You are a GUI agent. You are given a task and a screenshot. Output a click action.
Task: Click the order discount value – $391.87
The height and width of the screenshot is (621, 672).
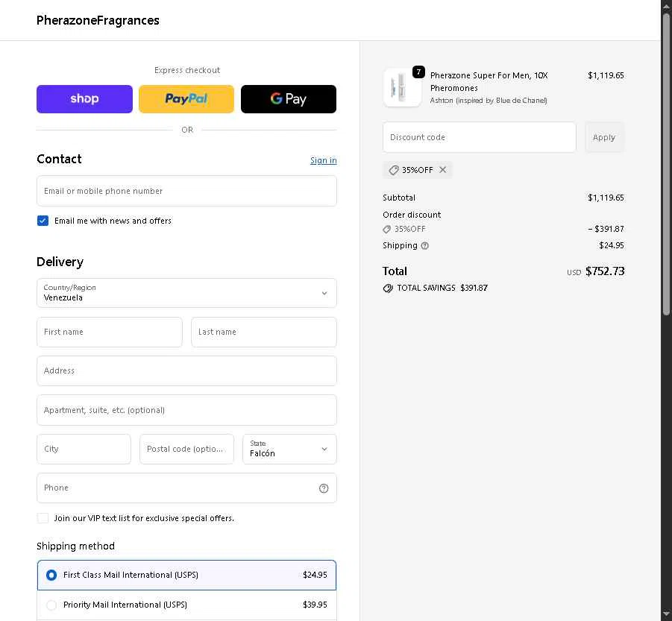(x=606, y=229)
